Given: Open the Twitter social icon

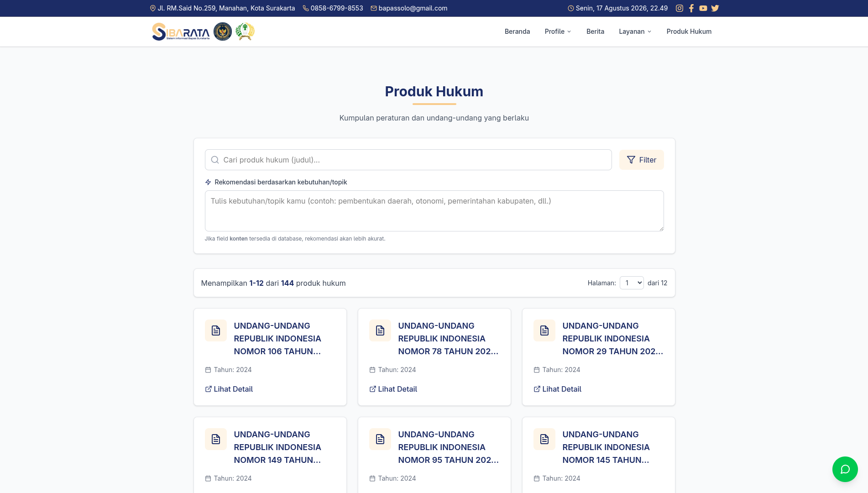Looking at the screenshot, I should [715, 8].
